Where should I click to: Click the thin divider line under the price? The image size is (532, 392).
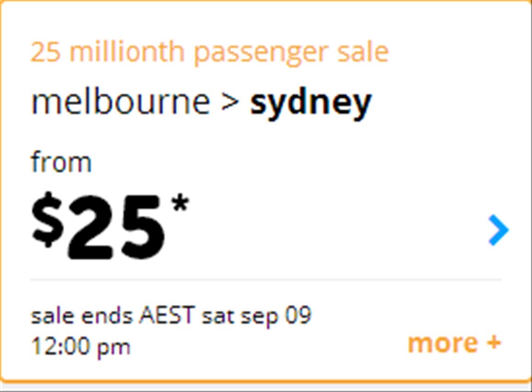coord(266,280)
